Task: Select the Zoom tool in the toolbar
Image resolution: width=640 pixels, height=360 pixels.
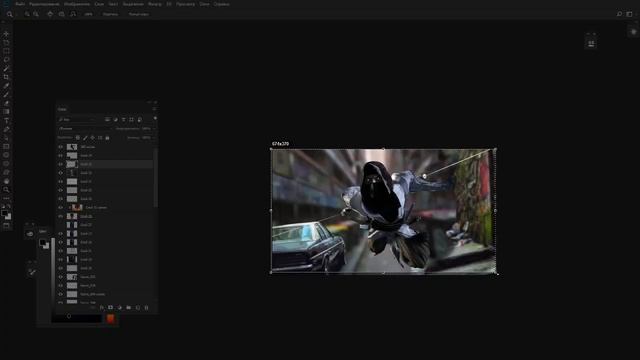Action: pos(6,189)
